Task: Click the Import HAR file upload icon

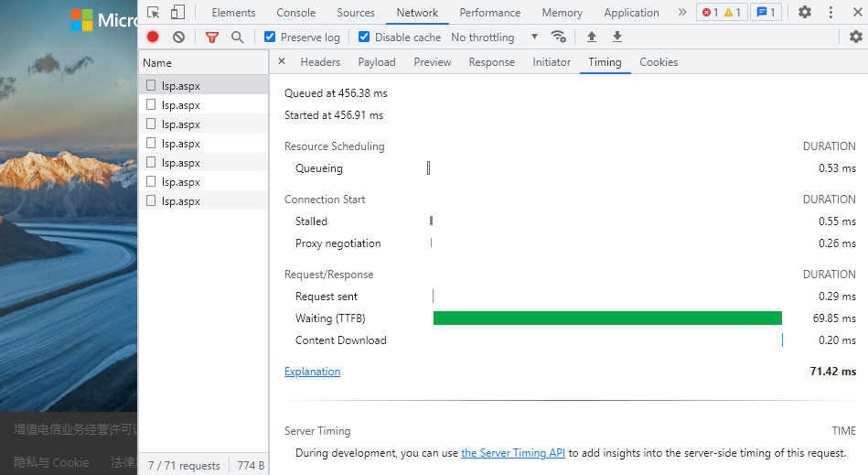Action: 592,38
